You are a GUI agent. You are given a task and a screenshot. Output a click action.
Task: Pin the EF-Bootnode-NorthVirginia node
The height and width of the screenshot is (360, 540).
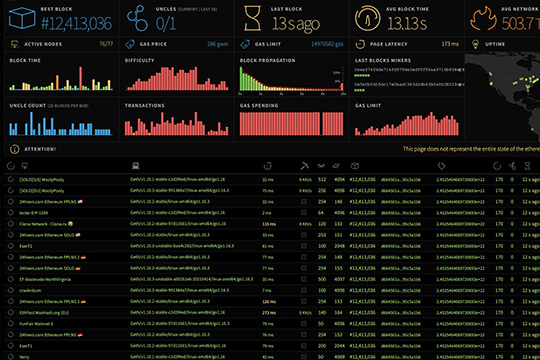[11, 279]
